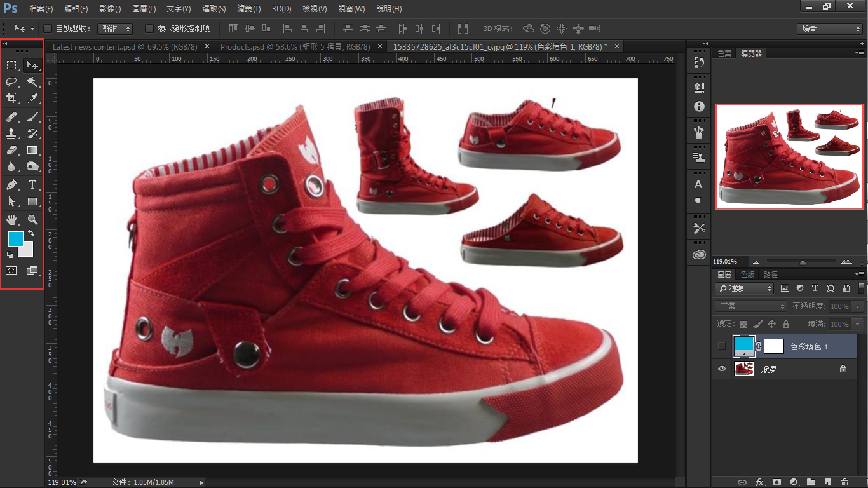Open the 檔案(F) menu

tap(41, 9)
